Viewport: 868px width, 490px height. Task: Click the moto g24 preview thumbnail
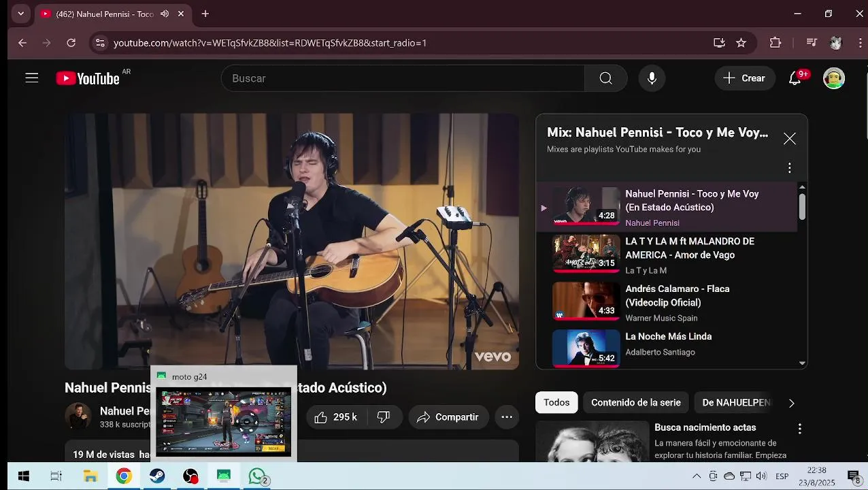[x=223, y=422]
